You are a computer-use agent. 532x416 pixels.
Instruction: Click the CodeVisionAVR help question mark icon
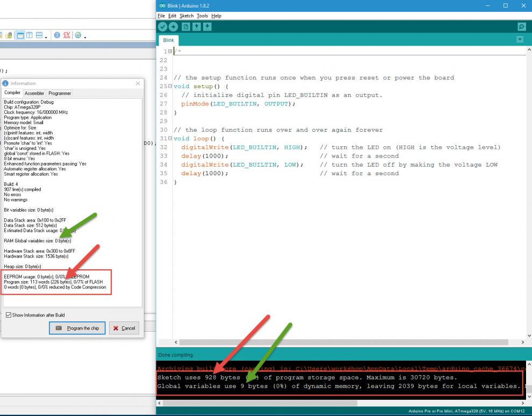coord(57,35)
